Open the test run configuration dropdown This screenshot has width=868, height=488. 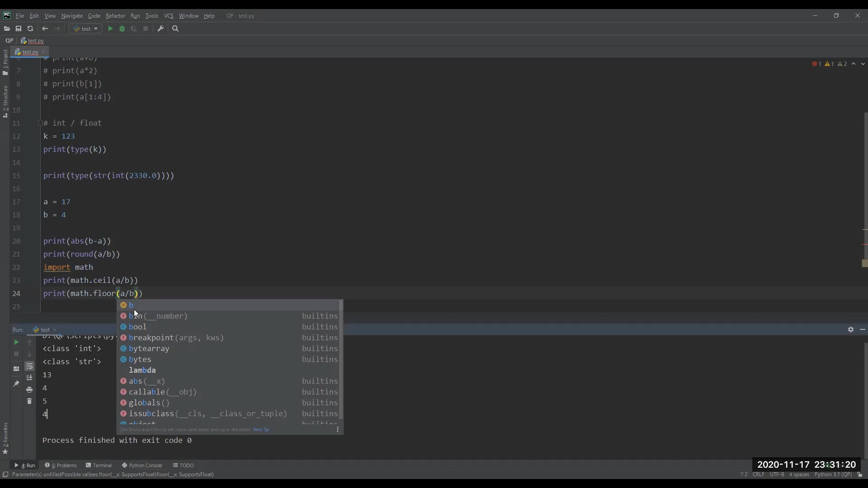[x=85, y=28]
